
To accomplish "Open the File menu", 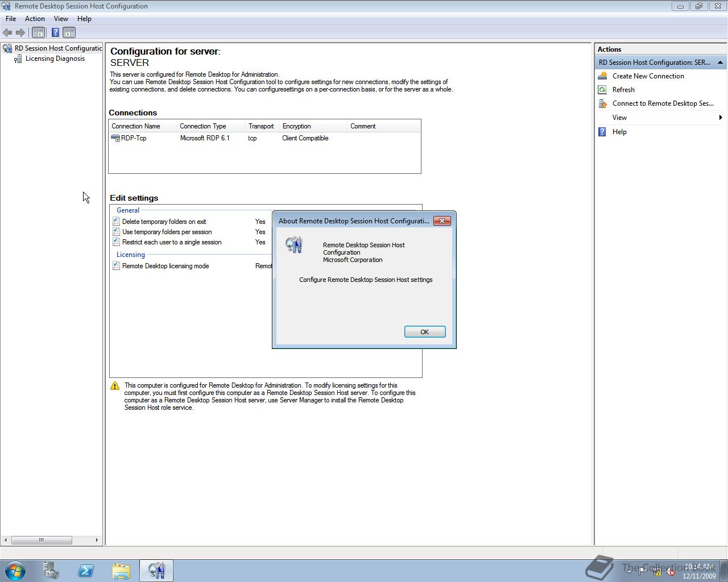I will [11, 19].
